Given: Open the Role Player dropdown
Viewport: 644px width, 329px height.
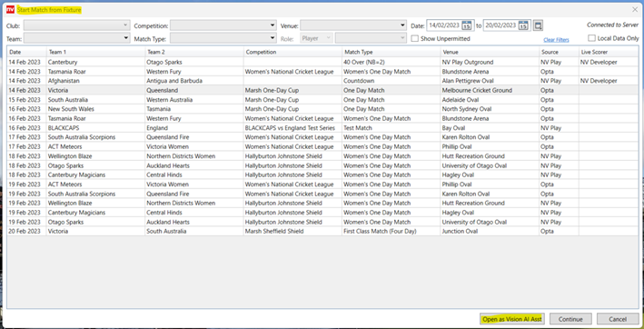Looking at the screenshot, I should tap(316, 38).
